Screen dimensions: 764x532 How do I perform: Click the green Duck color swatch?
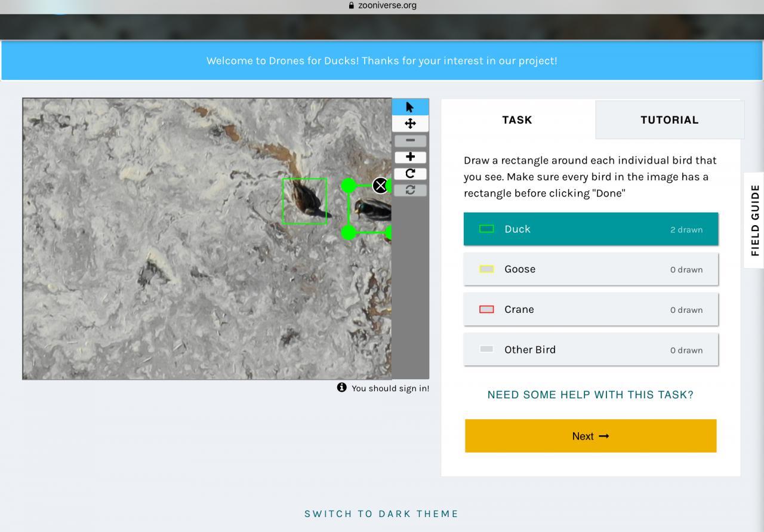486,229
